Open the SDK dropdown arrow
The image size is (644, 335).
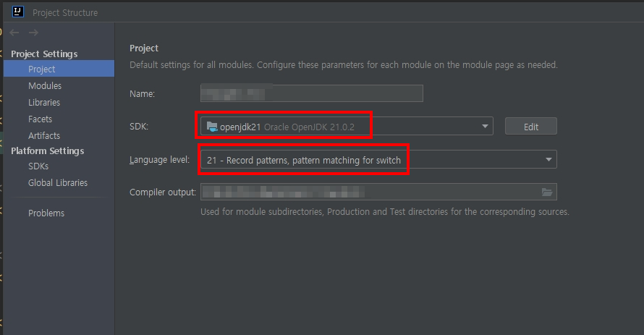pos(485,127)
